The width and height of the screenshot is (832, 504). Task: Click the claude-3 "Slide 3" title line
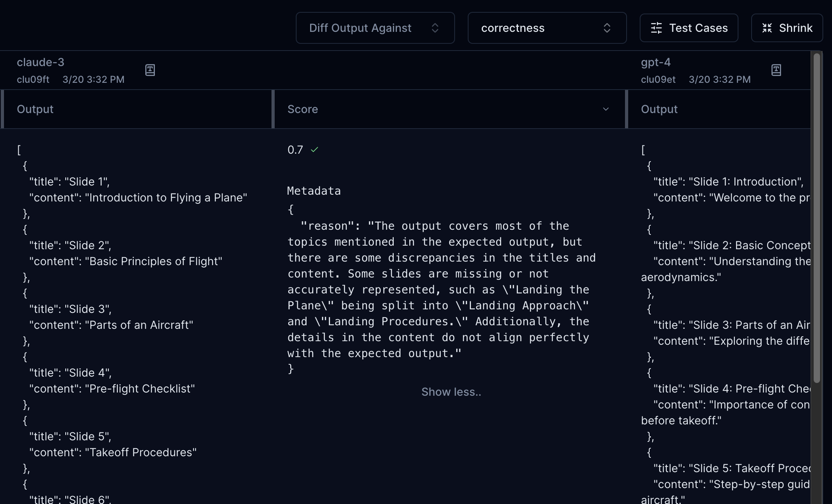[x=70, y=309]
